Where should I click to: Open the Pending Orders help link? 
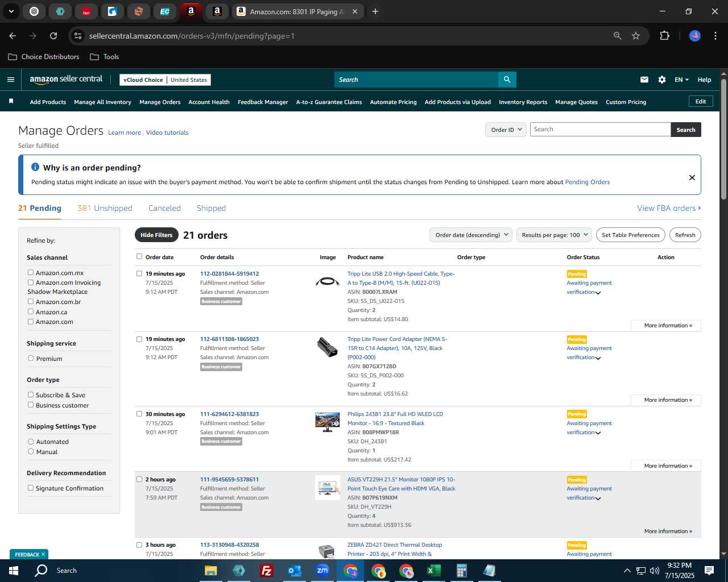[587, 182]
